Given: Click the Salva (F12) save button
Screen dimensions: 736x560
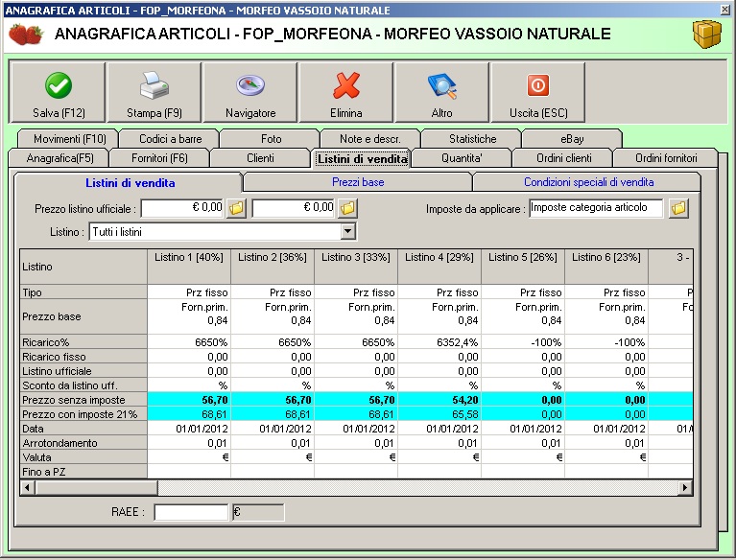Looking at the screenshot, I should click(58, 93).
